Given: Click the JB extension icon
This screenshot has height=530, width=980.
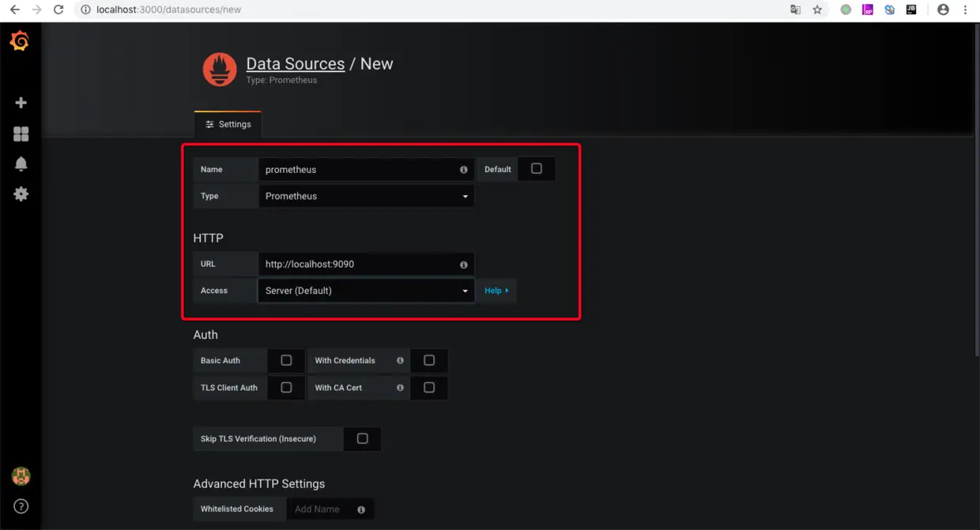Looking at the screenshot, I should click(911, 10).
